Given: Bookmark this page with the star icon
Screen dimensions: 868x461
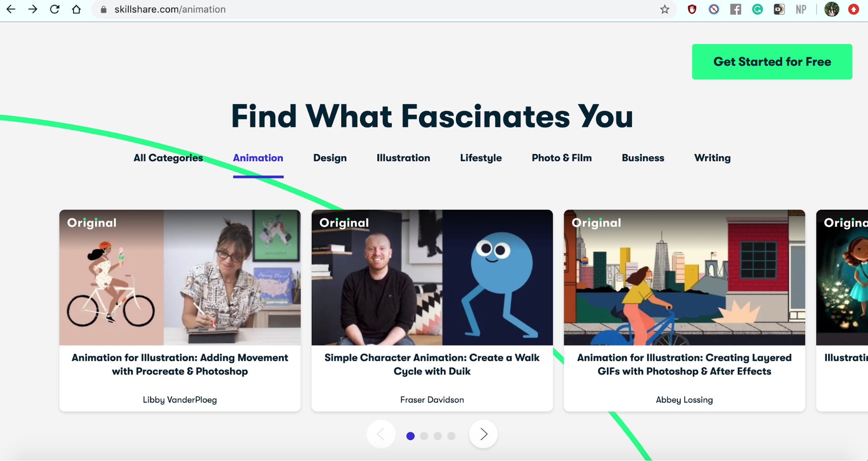Looking at the screenshot, I should (664, 10).
